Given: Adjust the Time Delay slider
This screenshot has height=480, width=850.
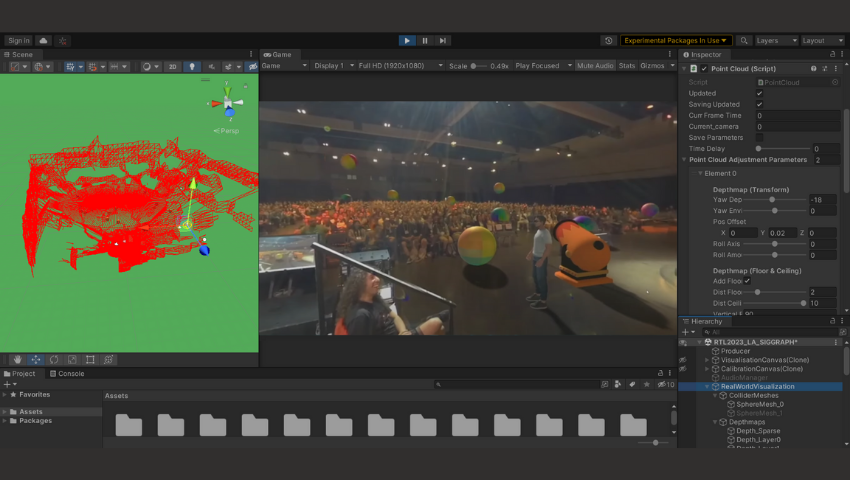Looking at the screenshot, I should coord(783,149).
